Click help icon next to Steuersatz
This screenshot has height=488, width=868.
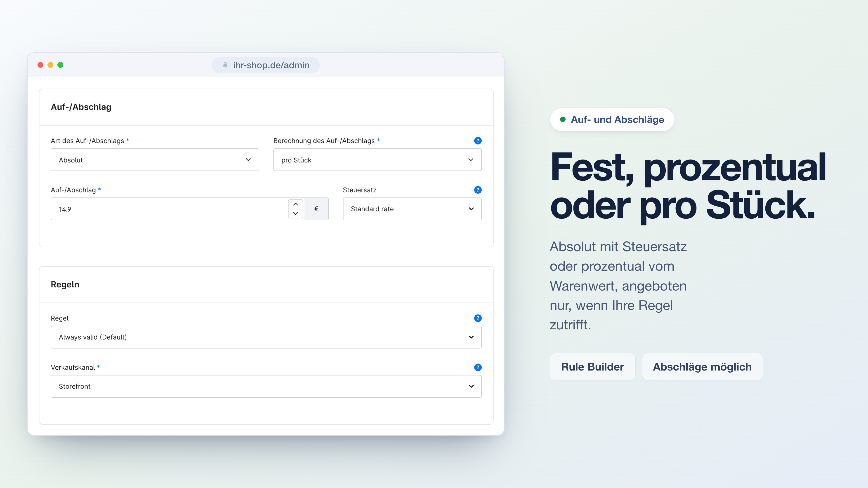[477, 190]
